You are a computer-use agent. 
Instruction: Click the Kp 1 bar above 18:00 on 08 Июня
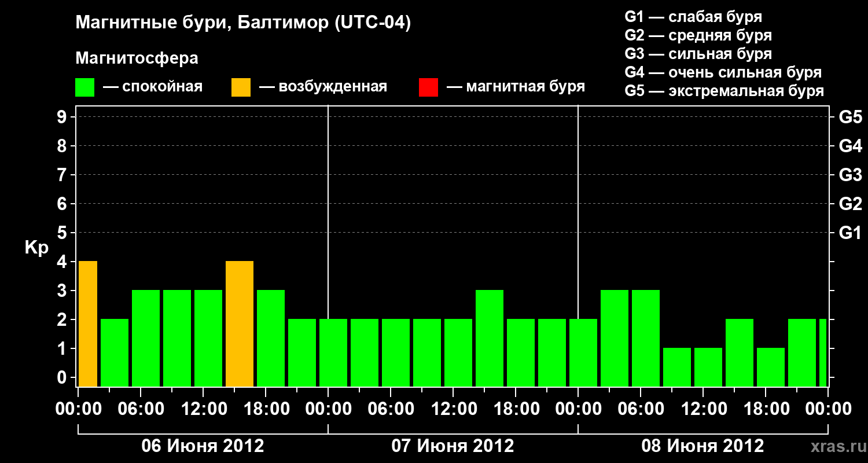pyautogui.click(x=771, y=368)
